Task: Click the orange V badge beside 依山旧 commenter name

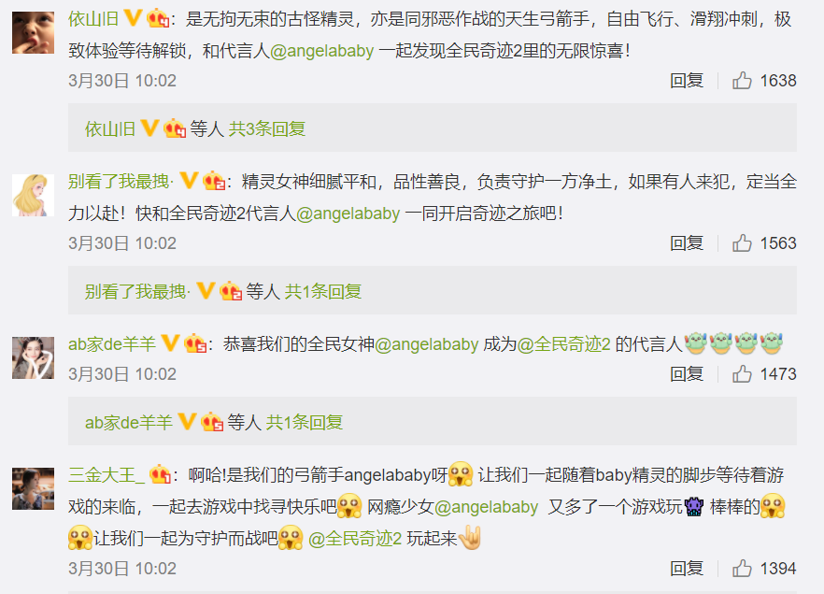Action: click(133, 18)
